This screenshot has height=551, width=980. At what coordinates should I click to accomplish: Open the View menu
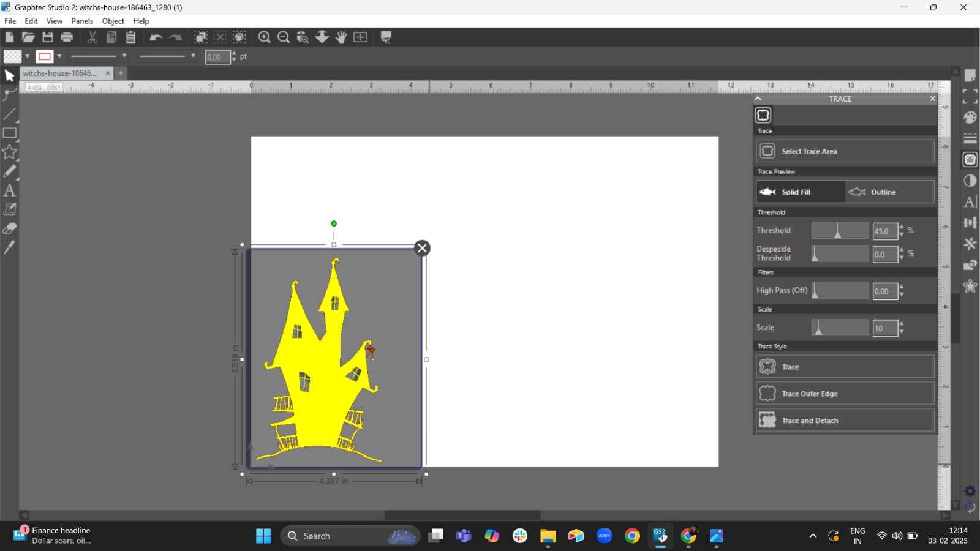(55, 21)
